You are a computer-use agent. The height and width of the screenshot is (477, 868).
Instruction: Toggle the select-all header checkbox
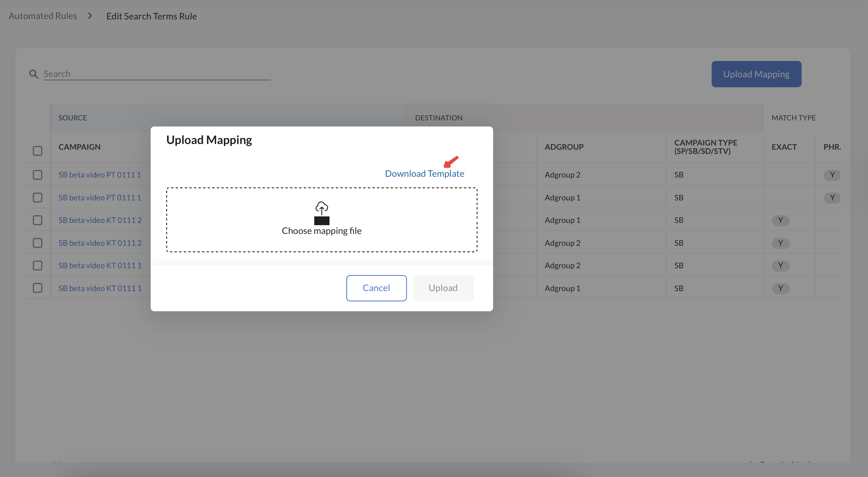tap(37, 151)
